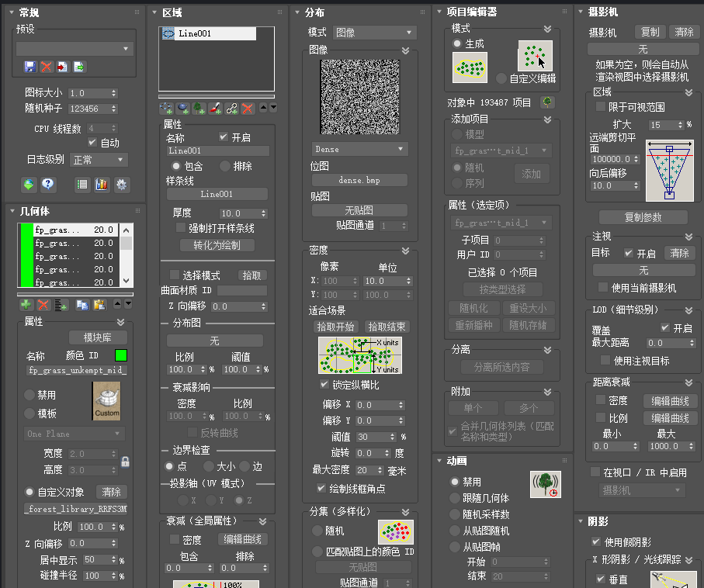Click the teapot object pick icon in 区域 panel

click(181, 109)
